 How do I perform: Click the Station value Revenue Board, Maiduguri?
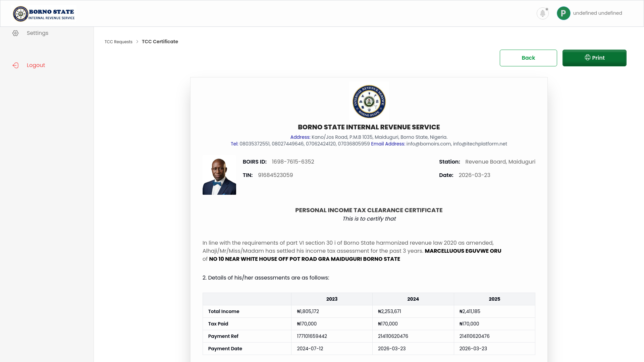pos(500,162)
